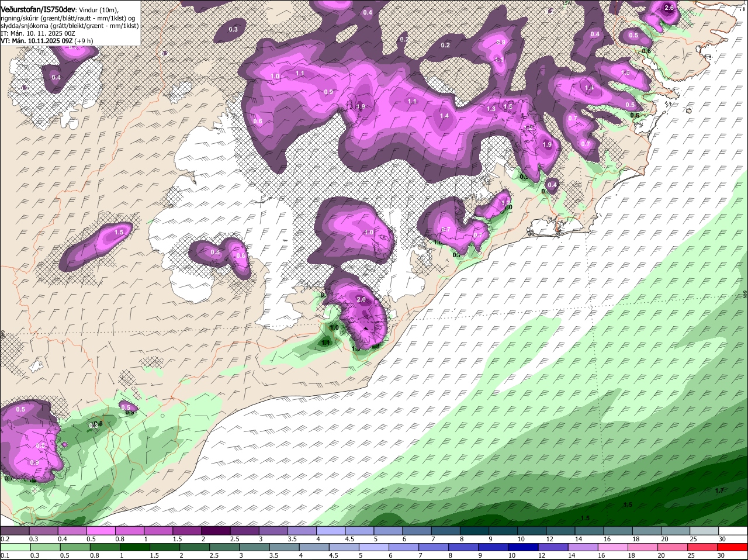This screenshot has height=560, width=748.
Task: Click the 30 label in the upper legend row
Action: pyautogui.click(x=722, y=538)
